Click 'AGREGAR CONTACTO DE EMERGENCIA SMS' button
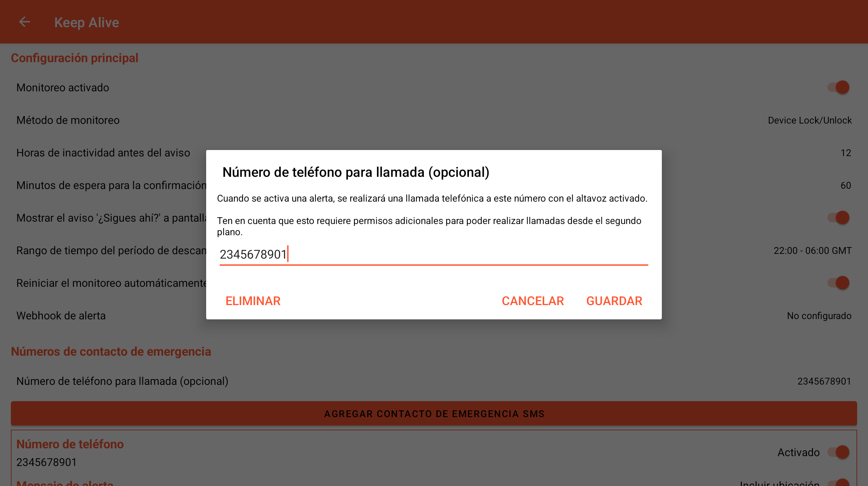 point(434,414)
